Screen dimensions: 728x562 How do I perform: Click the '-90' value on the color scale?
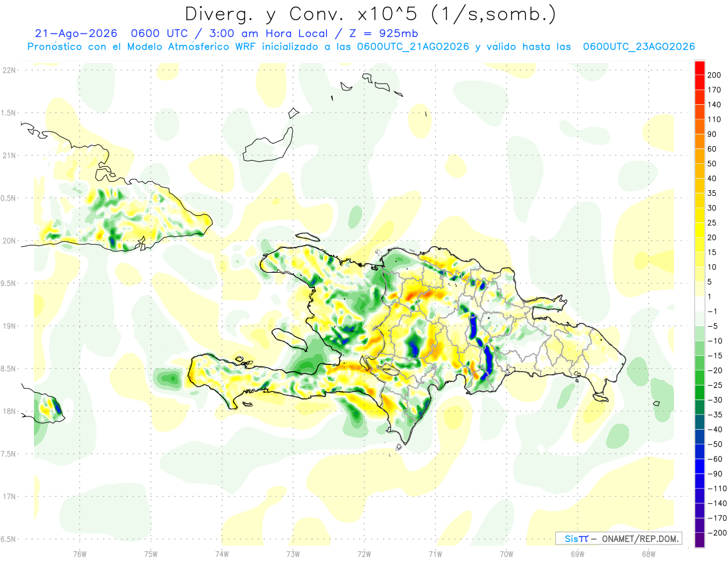click(714, 474)
